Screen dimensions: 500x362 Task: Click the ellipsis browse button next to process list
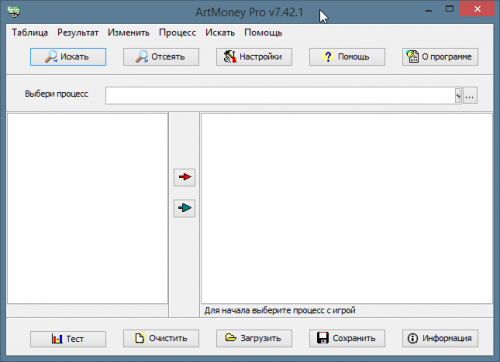pyautogui.click(x=470, y=96)
